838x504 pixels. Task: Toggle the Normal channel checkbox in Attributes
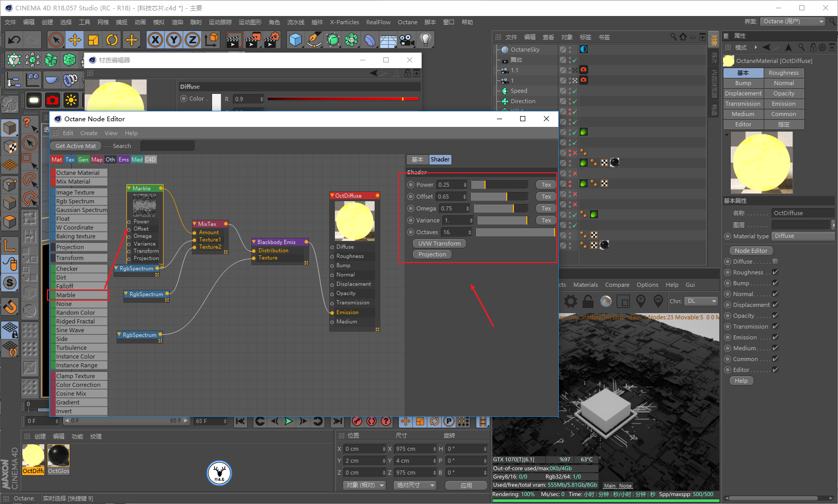coord(775,294)
